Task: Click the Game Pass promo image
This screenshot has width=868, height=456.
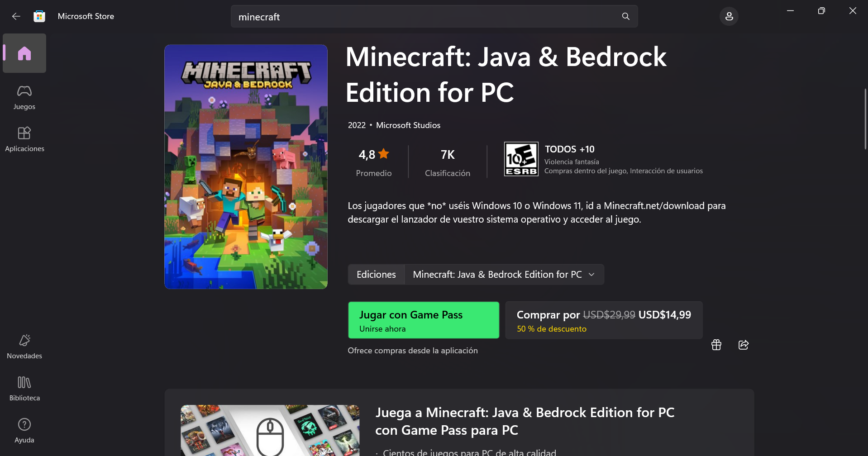Action: [x=270, y=430]
